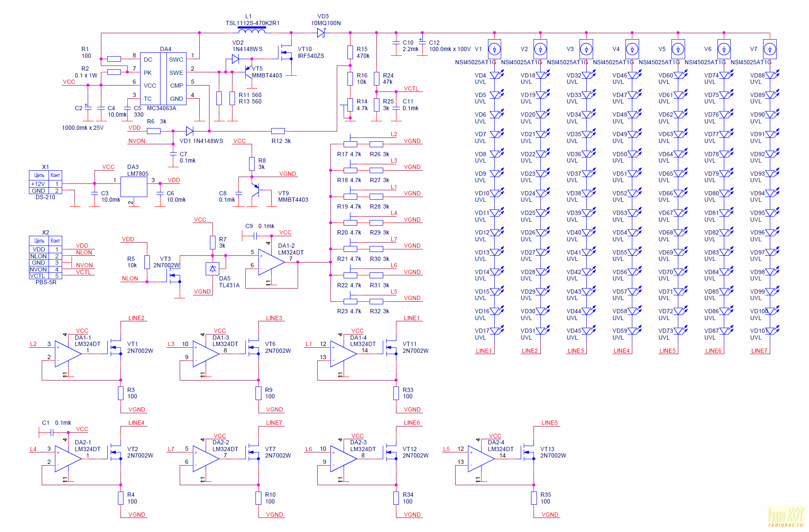Select the VCTL row in X2 connector table

click(x=46, y=276)
